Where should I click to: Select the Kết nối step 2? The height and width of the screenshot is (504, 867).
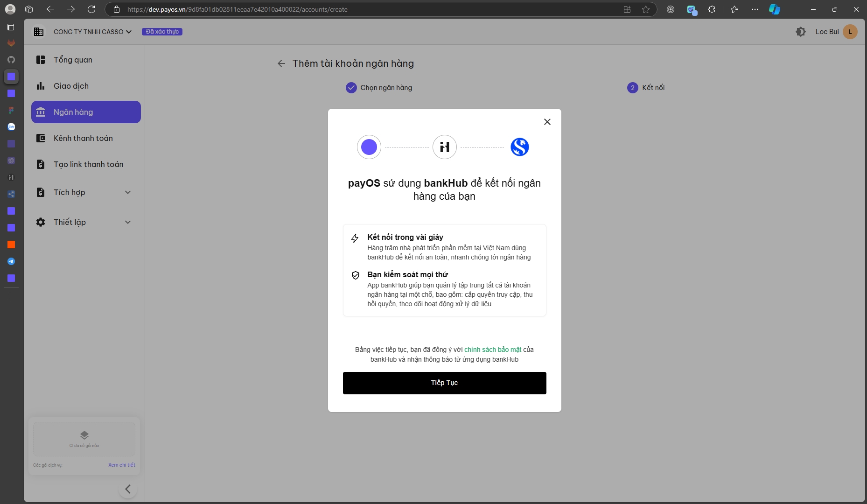tap(646, 88)
